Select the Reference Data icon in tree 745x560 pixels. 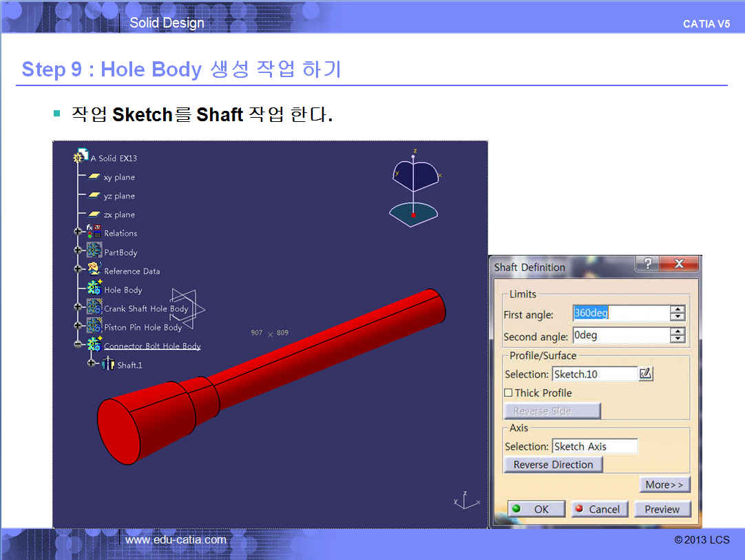coord(94,271)
